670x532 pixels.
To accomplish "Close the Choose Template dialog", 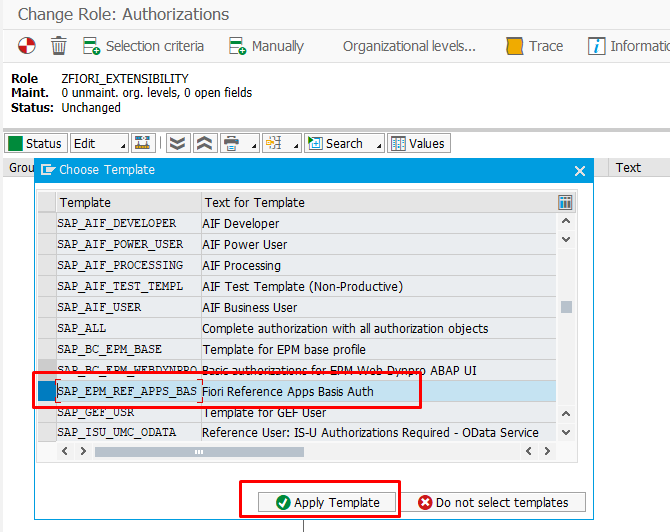I will tap(579, 171).
